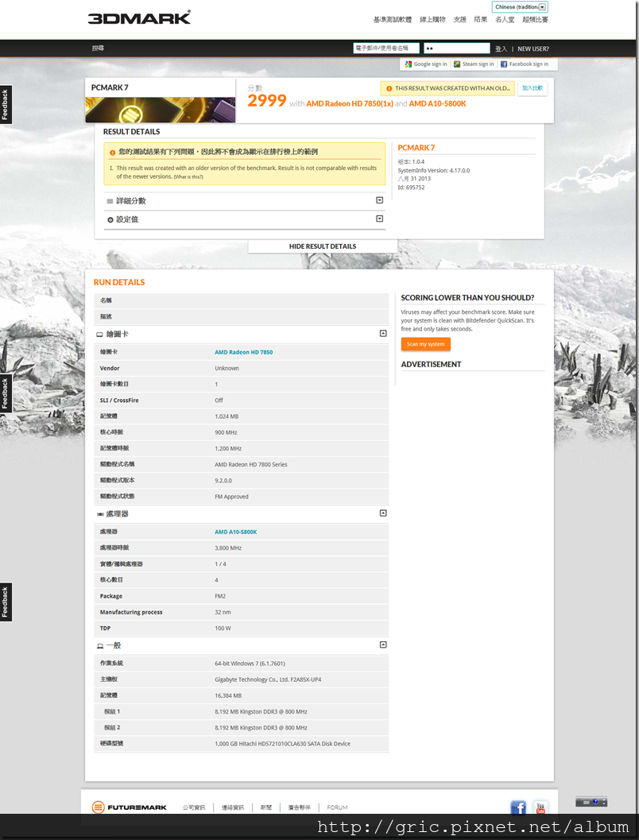
Task: Click the 搜尋 link in dark bar
Action: 98,48
